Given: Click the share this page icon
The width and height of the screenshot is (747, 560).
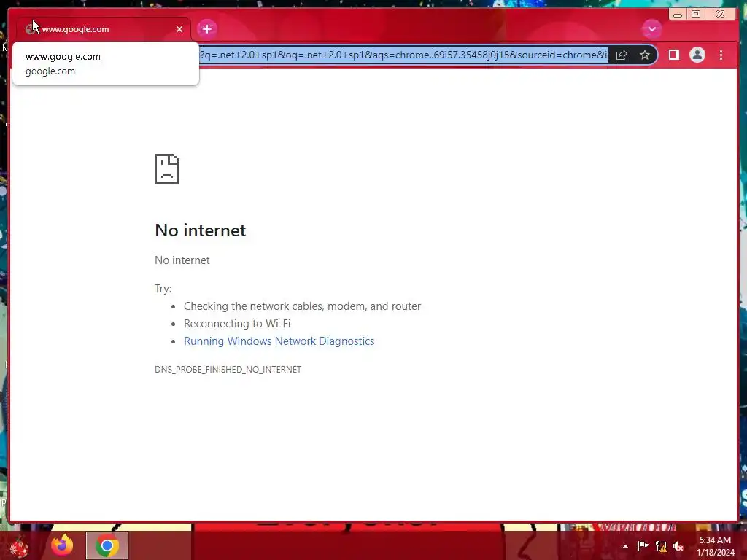Looking at the screenshot, I should click(622, 55).
